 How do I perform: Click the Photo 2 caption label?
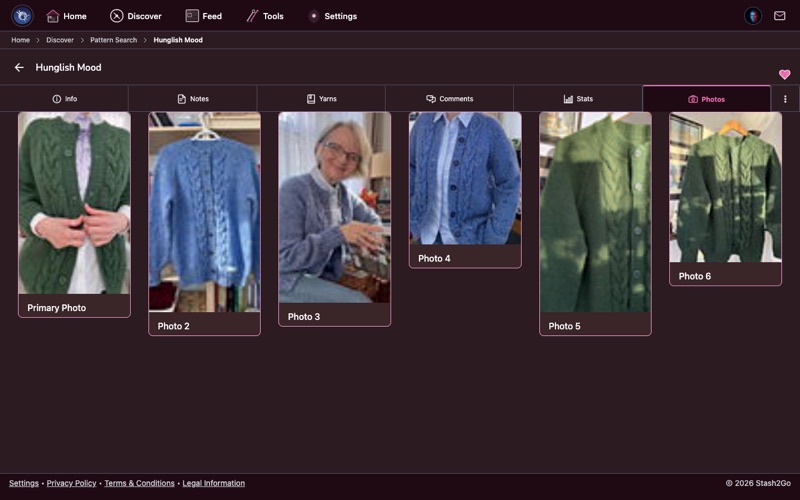click(173, 326)
